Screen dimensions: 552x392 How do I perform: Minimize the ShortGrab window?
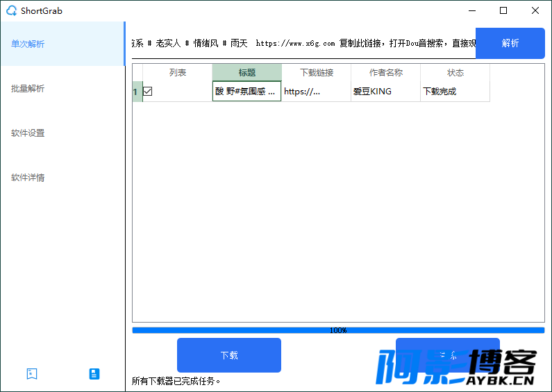(472, 10)
